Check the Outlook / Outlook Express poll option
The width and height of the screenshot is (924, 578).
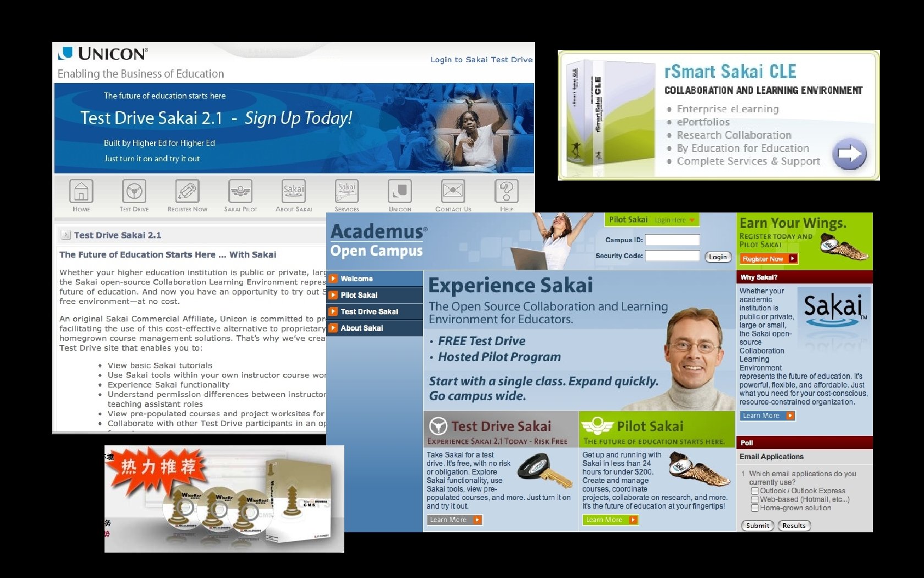pyautogui.click(x=755, y=490)
